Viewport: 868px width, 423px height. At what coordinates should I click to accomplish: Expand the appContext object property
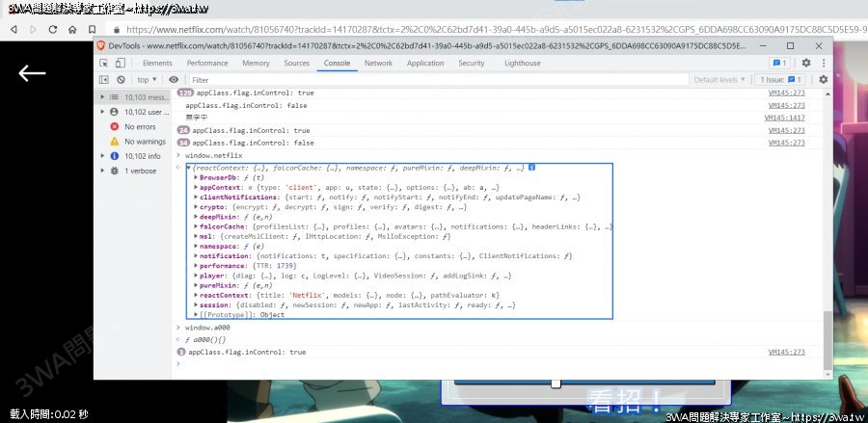pyautogui.click(x=197, y=188)
